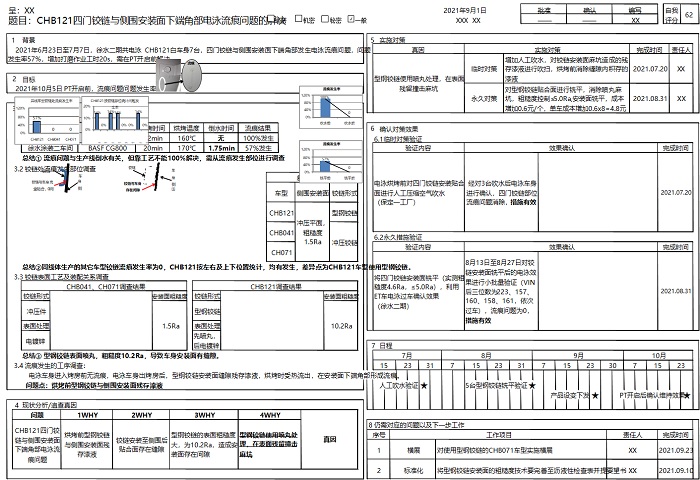
Task: Click the 10月 month header
Action: click(659, 355)
